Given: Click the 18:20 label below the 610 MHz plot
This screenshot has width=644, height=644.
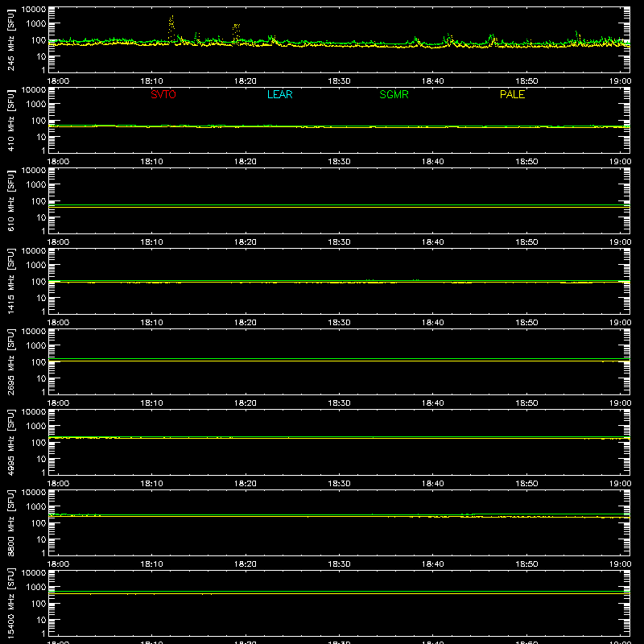Looking at the screenshot, I should pos(246,242).
